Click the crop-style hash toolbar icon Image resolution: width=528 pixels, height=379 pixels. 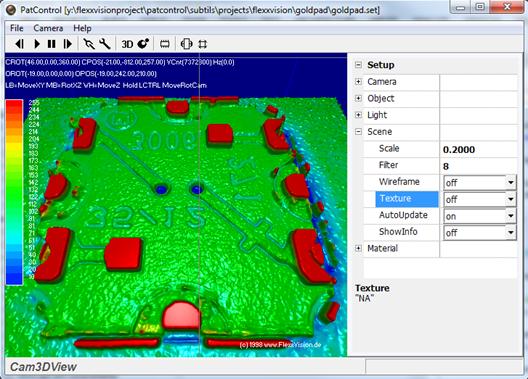pos(202,44)
